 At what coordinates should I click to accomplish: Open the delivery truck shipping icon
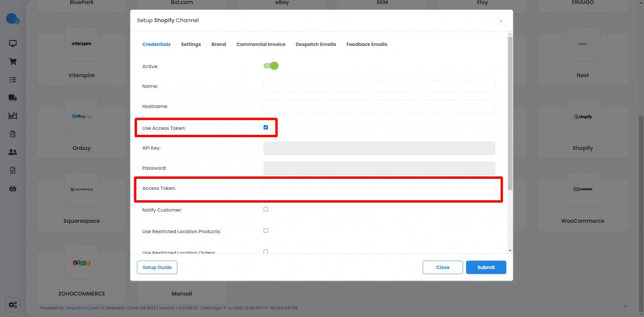click(x=13, y=98)
